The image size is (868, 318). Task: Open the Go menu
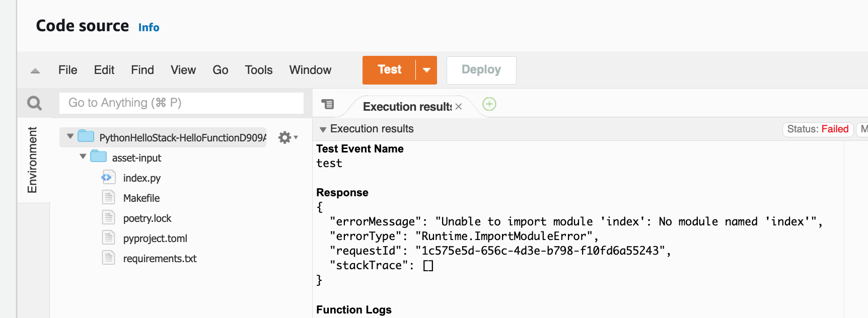coord(221,70)
